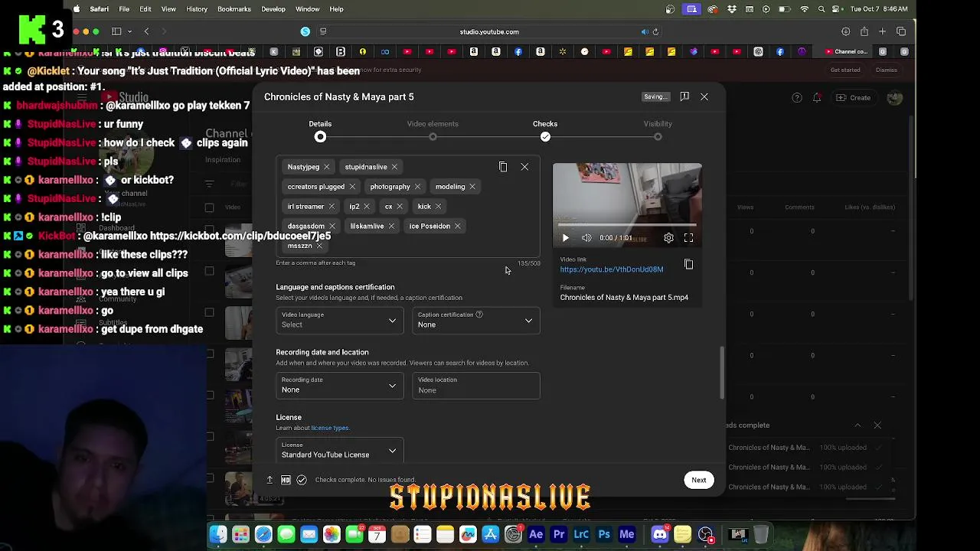
Task: Send feedback icon in upload dialog header
Action: (684, 96)
